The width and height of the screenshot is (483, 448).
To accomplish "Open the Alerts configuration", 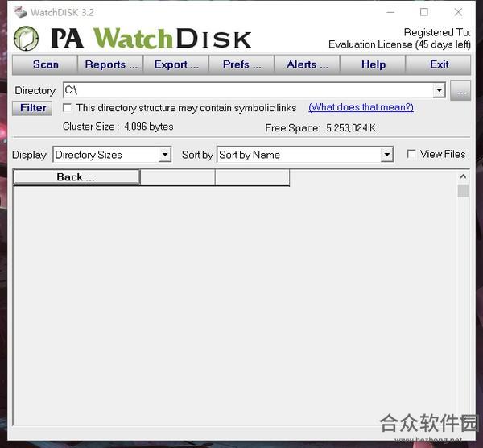I will click(308, 64).
